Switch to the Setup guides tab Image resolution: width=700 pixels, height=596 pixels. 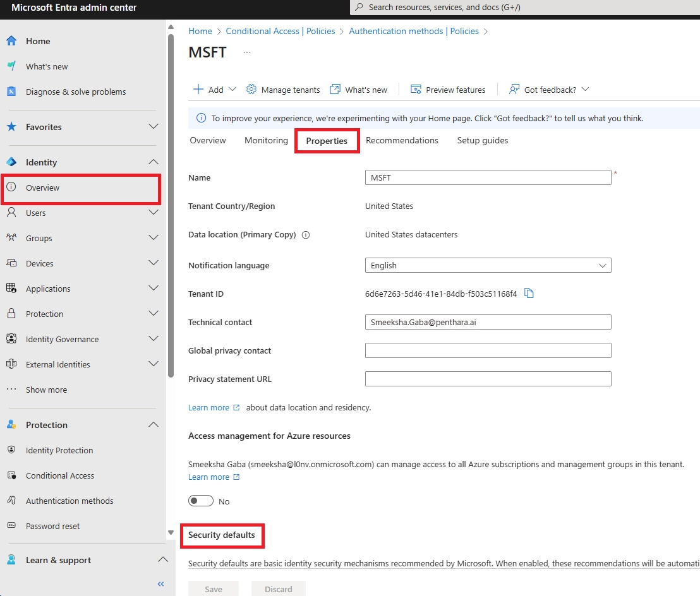[x=482, y=141]
